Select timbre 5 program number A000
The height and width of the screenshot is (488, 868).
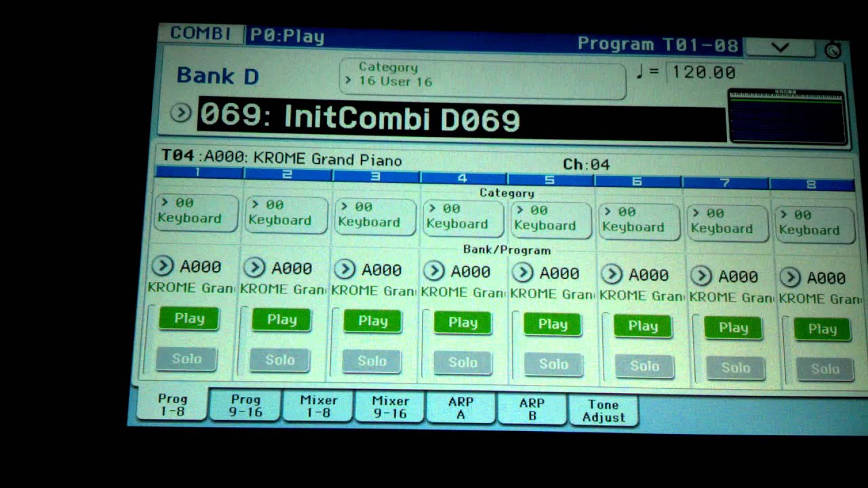click(x=559, y=273)
